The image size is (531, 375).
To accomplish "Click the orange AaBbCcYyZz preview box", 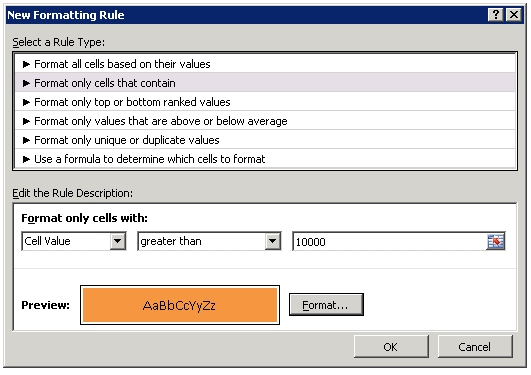I will click(180, 305).
